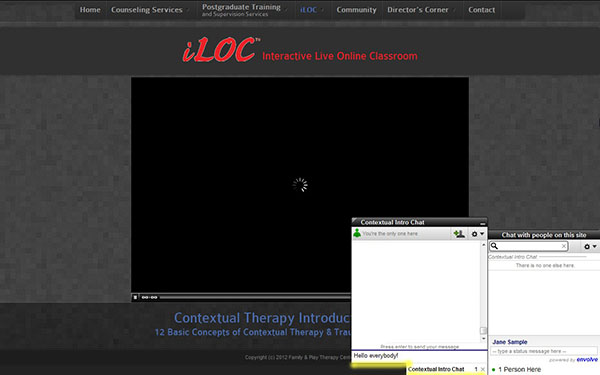Click the magnifier icon in people search
Screen dimensions: 600x375
494,246
